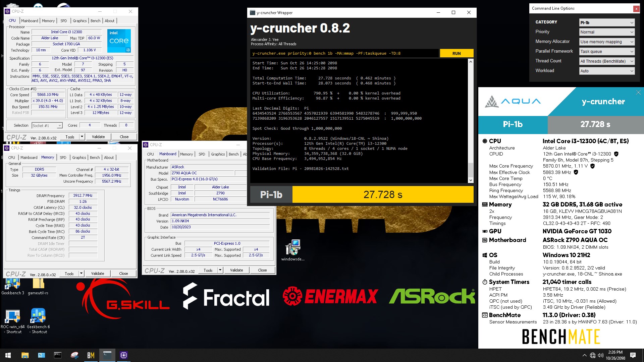
Task: Click the shield beside Max Effective Clock
Action: coord(576,172)
